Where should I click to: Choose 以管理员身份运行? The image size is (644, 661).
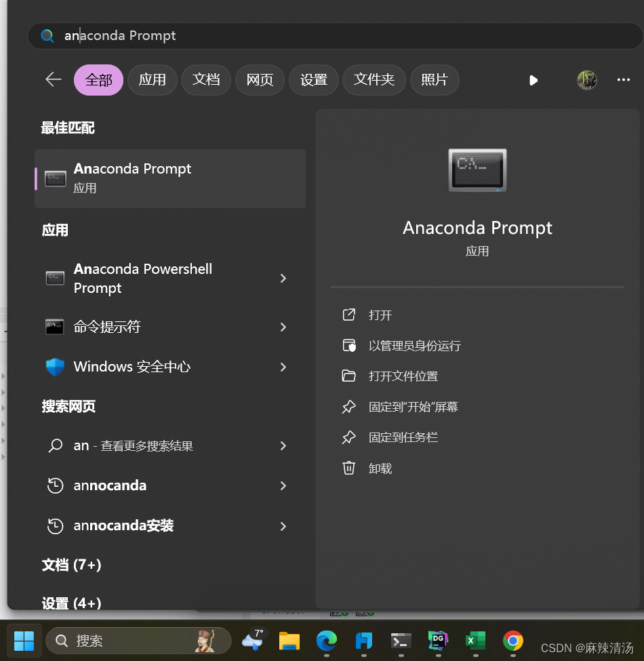click(415, 346)
